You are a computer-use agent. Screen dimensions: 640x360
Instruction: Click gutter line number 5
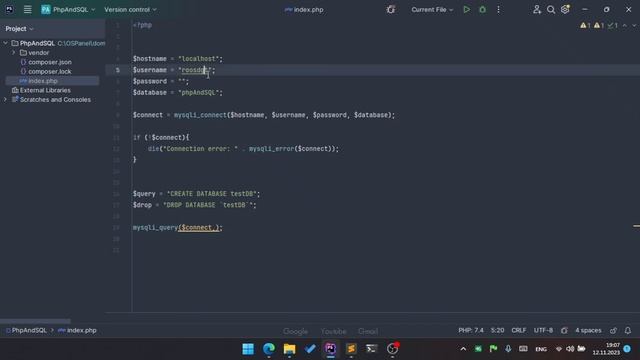(x=118, y=70)
